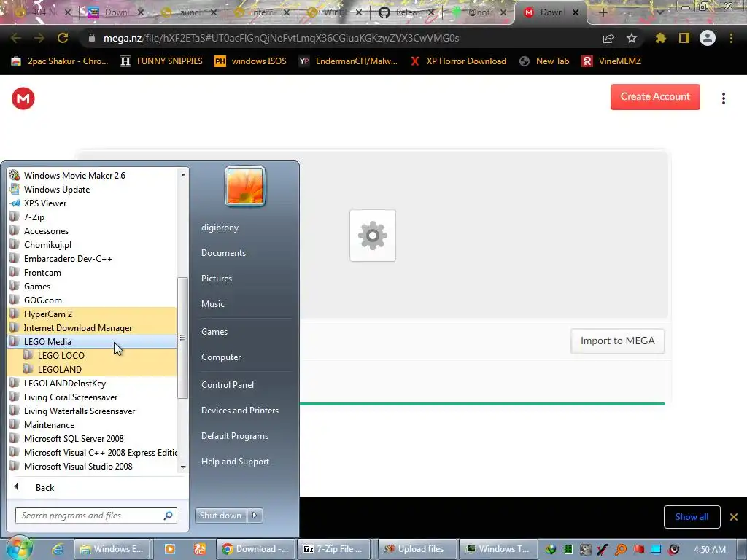Open Control Panel from Start menu
Viewport: 747px width, 560px height.
(228, 385)
